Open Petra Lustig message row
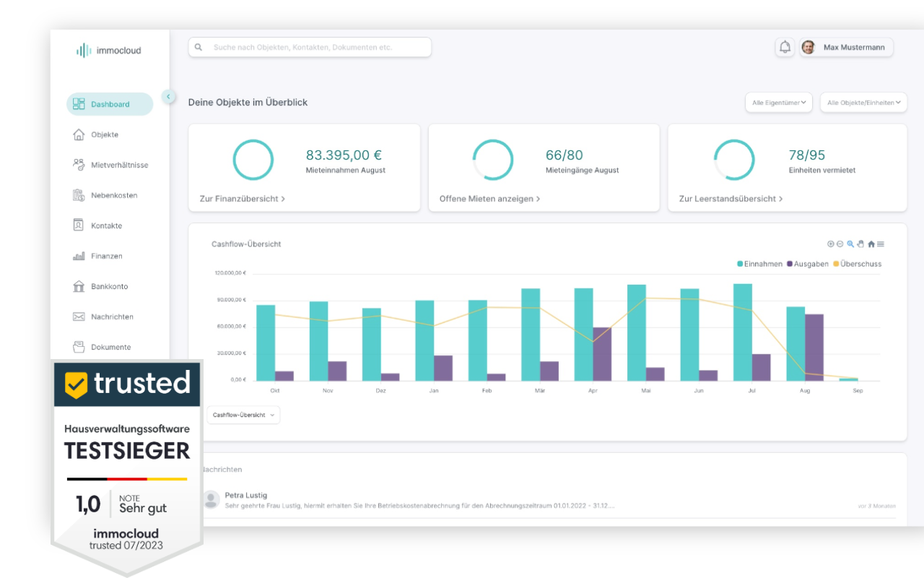Screen dimensions: 924x578 coord(549,500)
